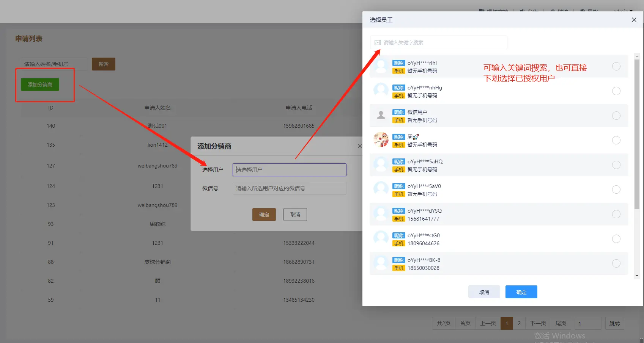The image size is (644, 343).
Task: Choose user with phone 18096044626
Action: click(x=616, y=239)
